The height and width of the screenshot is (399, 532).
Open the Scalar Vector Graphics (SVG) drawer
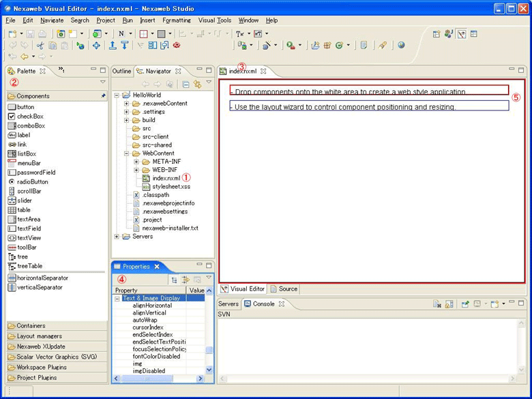coord(57,357)
